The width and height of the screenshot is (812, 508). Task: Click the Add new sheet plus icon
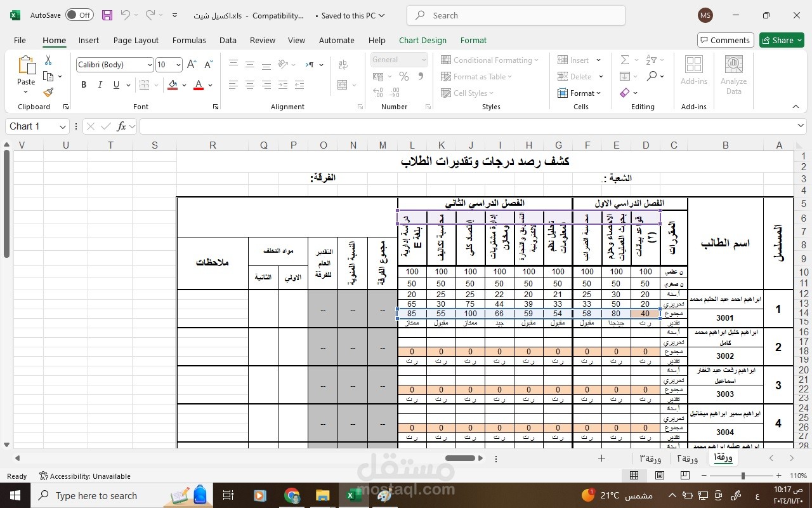tap(601, 458)
